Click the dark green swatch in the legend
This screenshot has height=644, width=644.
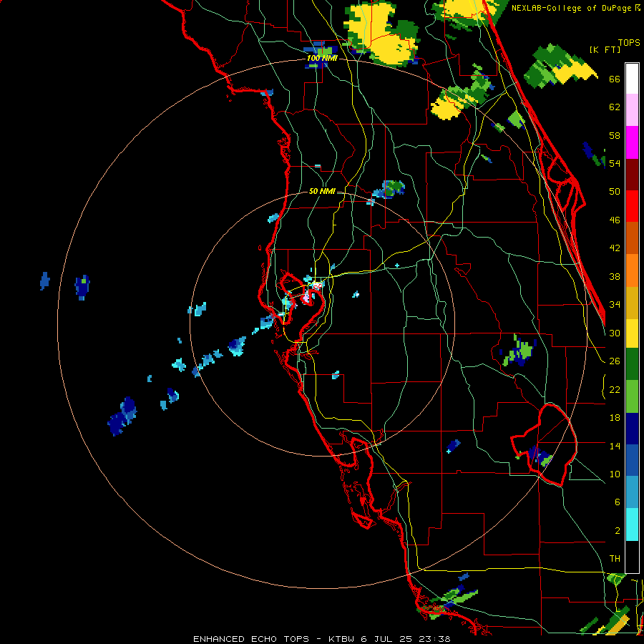coord(632,364)
